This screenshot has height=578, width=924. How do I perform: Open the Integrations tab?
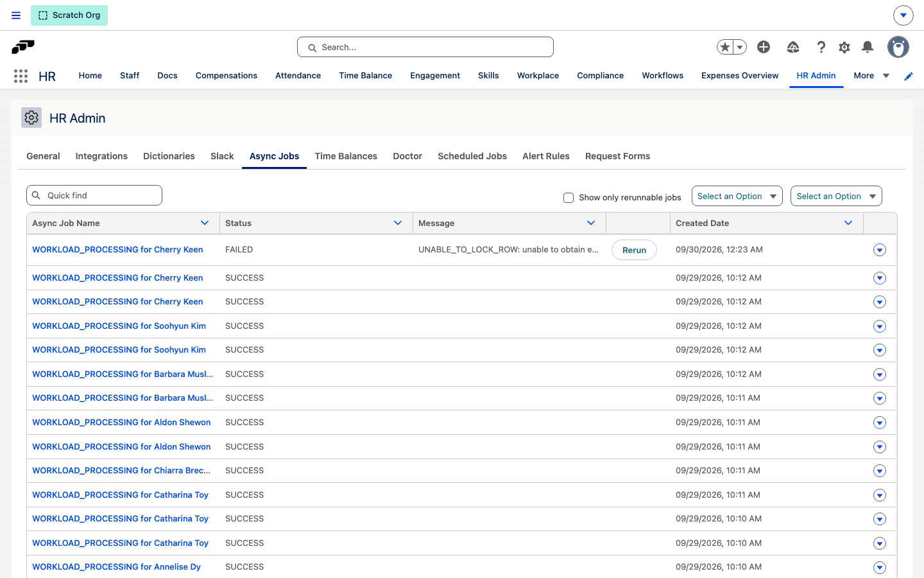pos(101,156)
